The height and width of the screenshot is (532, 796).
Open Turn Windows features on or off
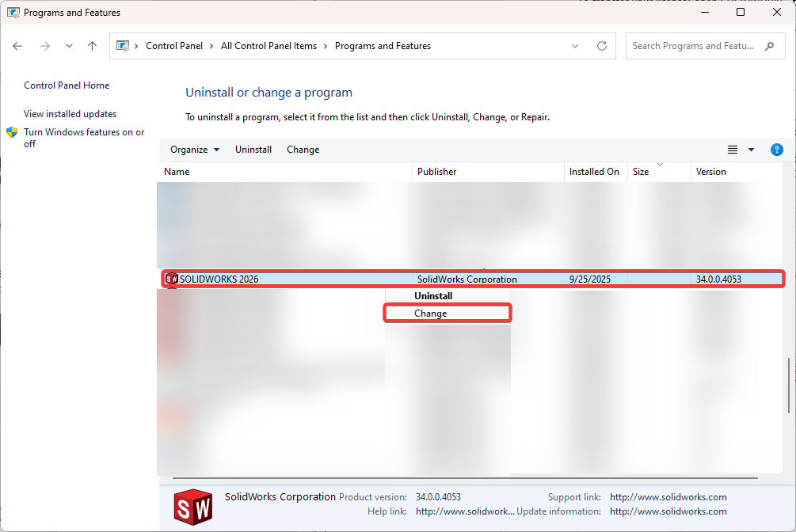84,138
